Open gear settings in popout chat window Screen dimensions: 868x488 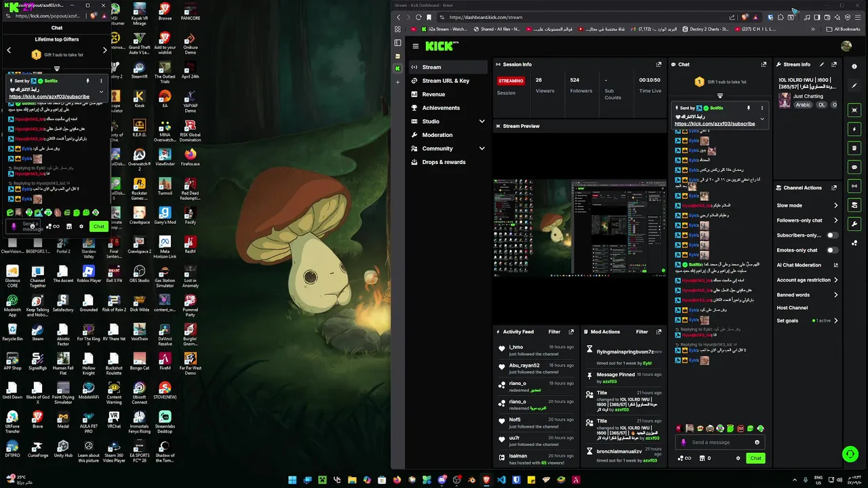pos(81,226)
